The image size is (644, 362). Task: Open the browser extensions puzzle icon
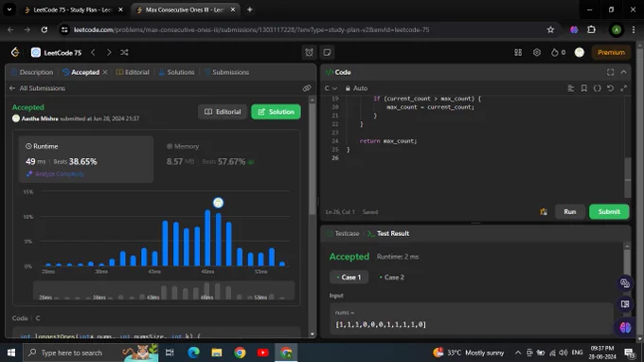pos(591,29)
